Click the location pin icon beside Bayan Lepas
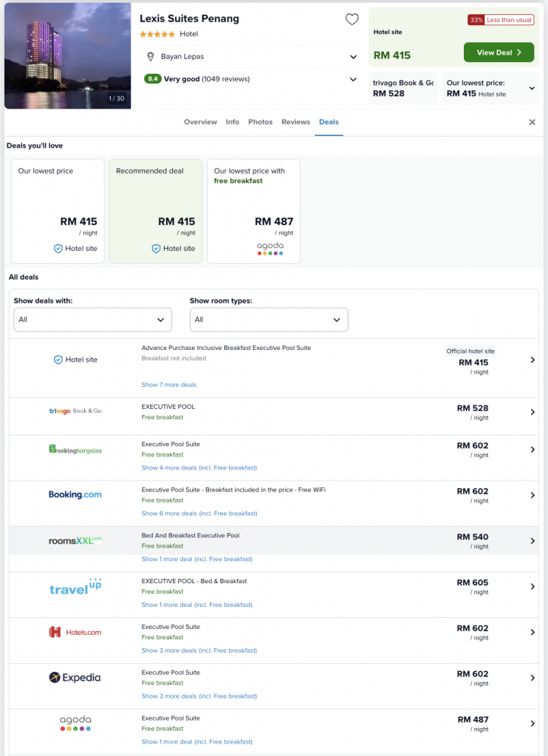Screen dimensions: 548x756 coord(151,57)
